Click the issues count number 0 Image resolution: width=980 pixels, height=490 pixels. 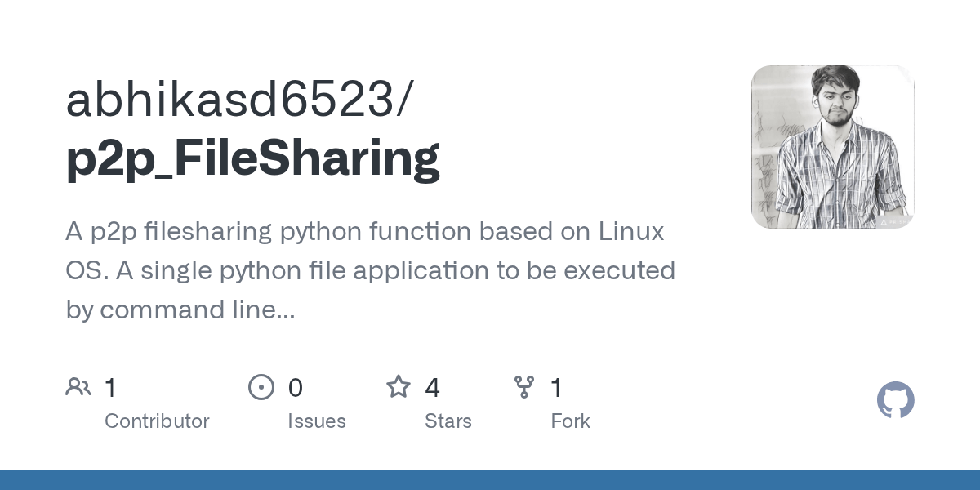click(x=296, y=388)
